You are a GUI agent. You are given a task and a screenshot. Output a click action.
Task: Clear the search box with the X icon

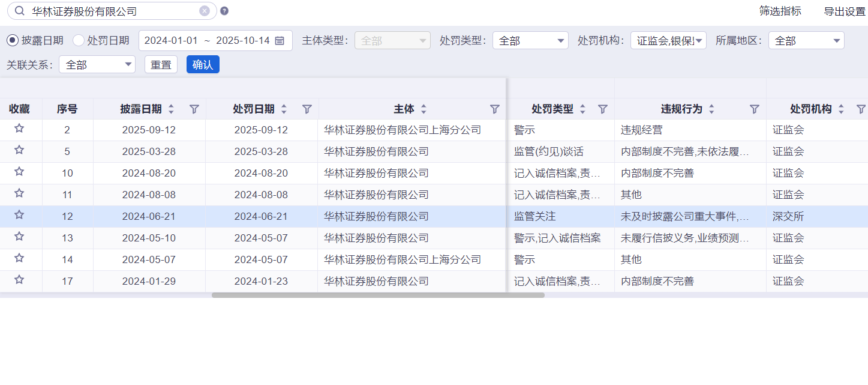click(x=205, y=11)
